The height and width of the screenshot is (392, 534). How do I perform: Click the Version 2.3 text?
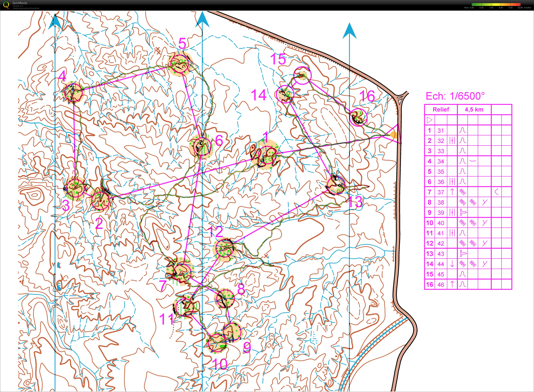(18, 6)
